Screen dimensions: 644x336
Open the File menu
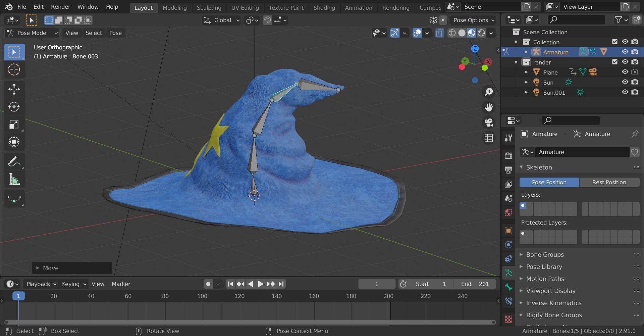pos(21,7)
